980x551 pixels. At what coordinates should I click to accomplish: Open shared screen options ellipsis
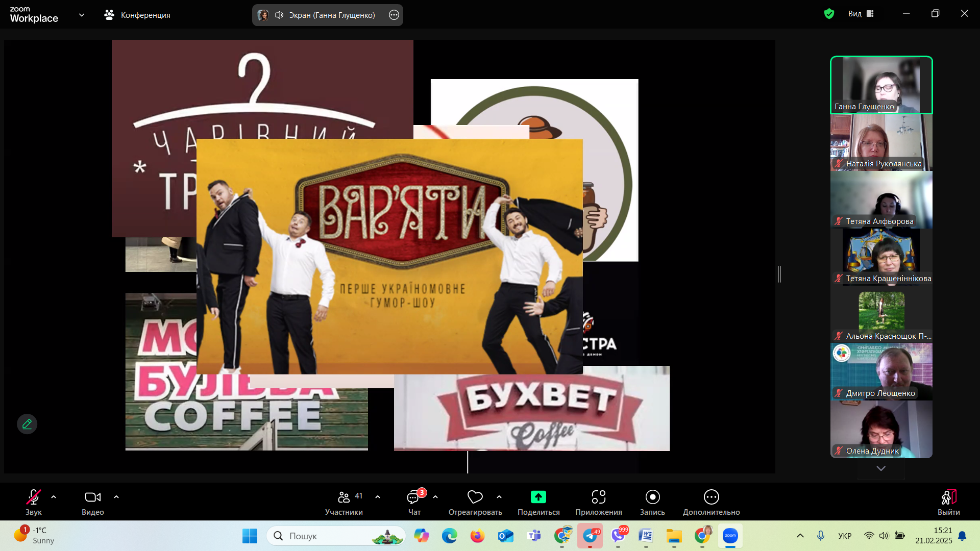pyautogui.click(x=394, y=15)
